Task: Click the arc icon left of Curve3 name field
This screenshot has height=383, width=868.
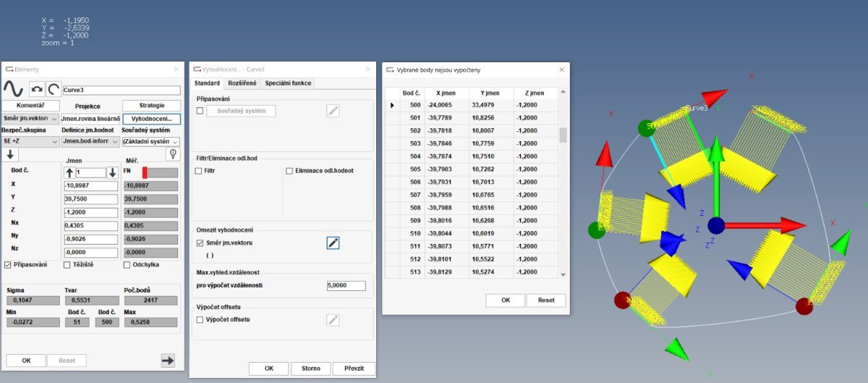Action: 54,89
